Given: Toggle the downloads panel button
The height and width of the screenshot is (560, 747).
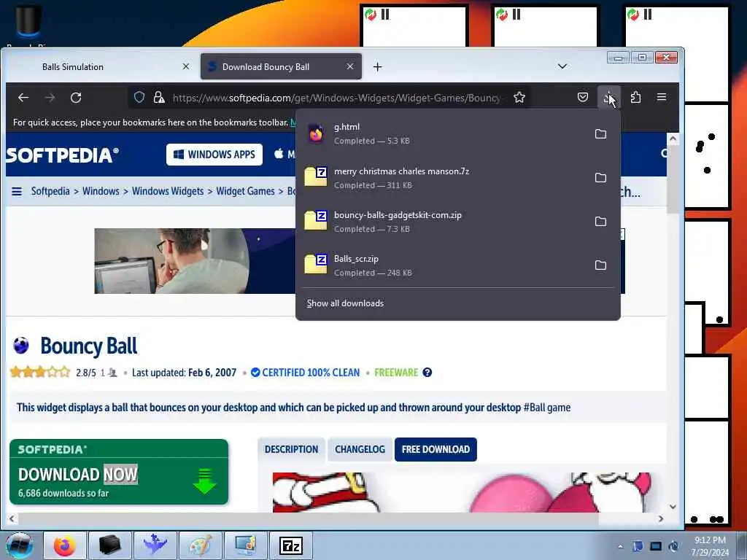Looking at the screenshot, I should click(609, 98).
